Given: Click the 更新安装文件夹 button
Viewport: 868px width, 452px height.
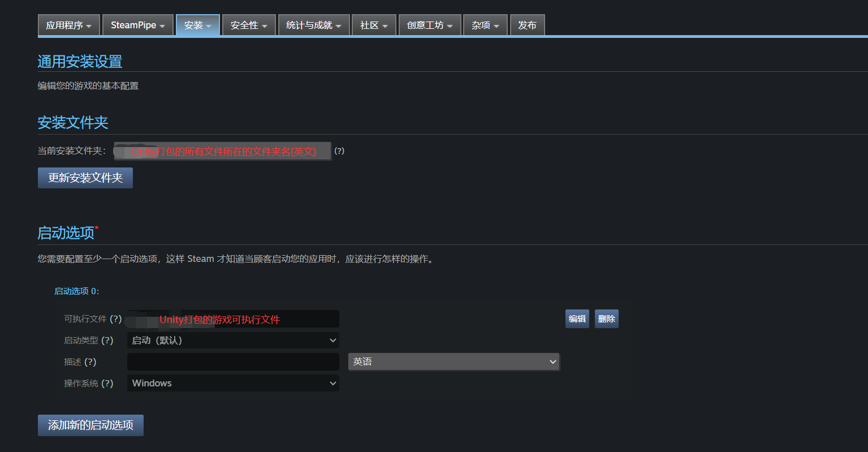Looking at the screenshot, I should [85, 178].
